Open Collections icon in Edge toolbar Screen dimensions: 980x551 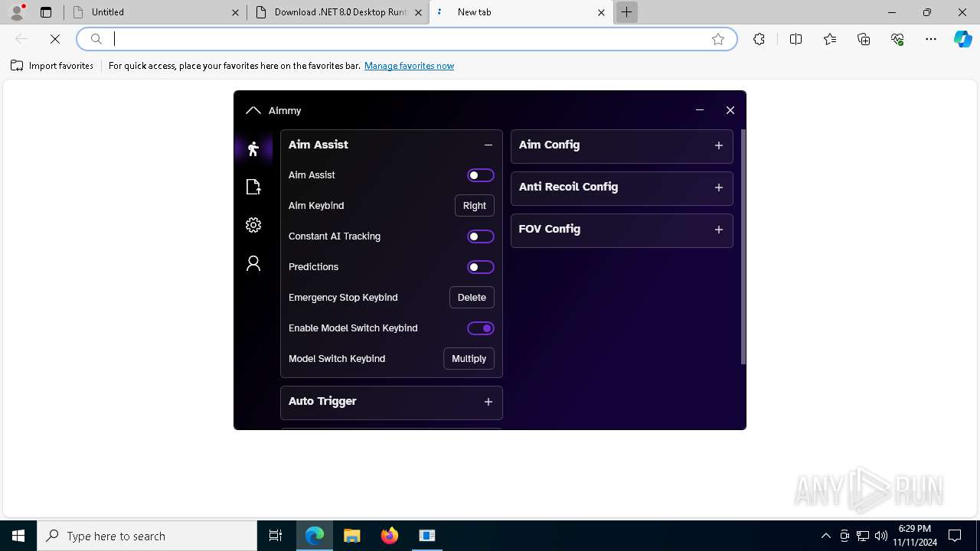[864, 39]
